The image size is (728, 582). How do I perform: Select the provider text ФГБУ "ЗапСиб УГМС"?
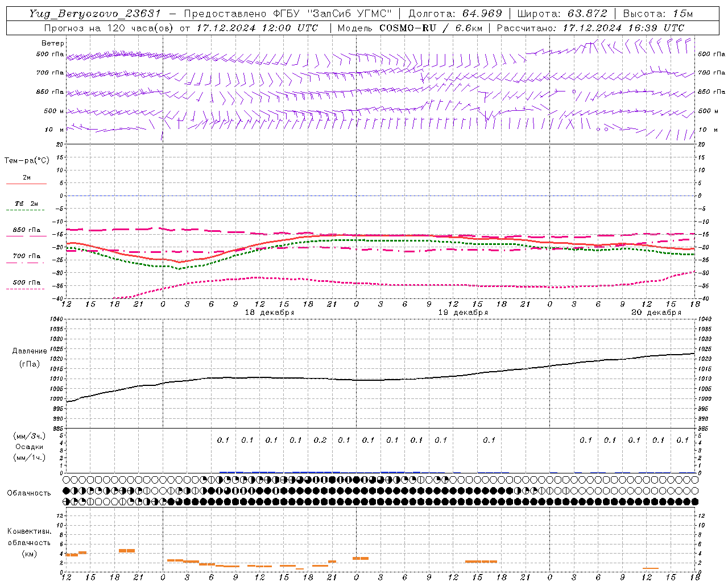coord(334,14)
